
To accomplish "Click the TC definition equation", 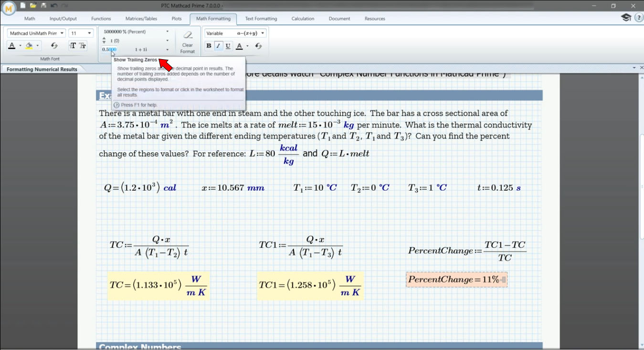I will coord(149,246).
